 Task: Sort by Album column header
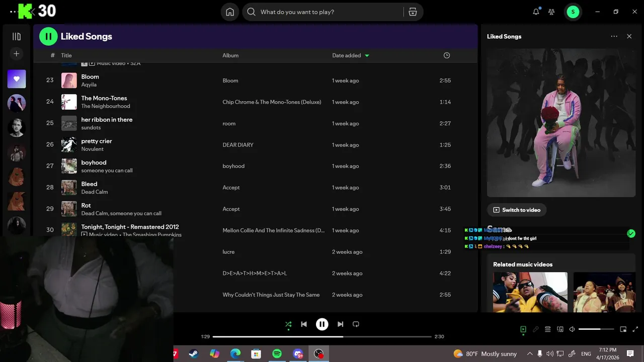[230, 55]
